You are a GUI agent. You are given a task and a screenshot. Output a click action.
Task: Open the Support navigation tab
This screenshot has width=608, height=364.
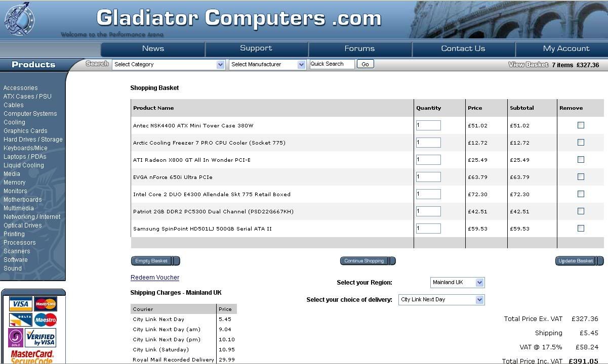click(x=256, y=49)
